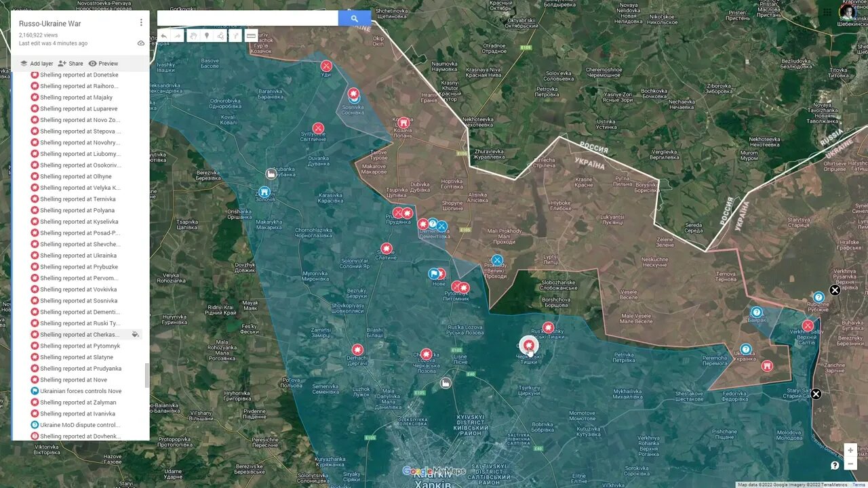The image size is (868, 488).
Task: Click the white factory marker near Dubanka
Action: tap(271, 174)
